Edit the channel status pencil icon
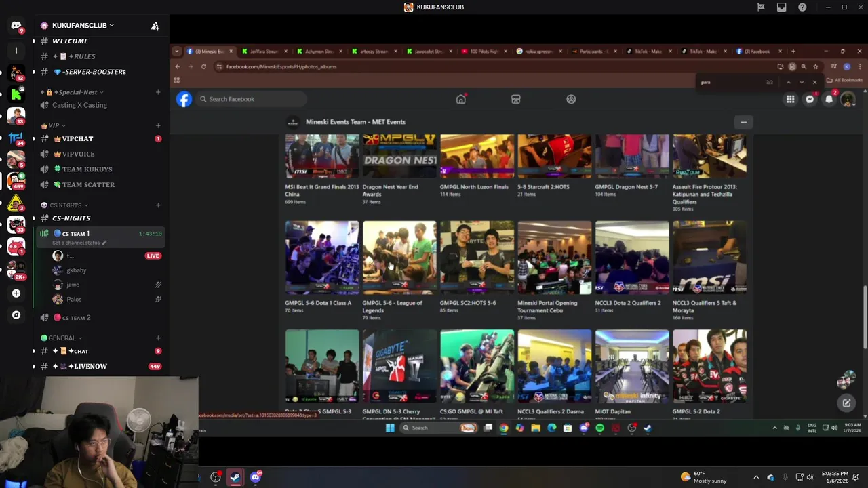Image resolution: width=868 pixels, height=488 pixels. [x=104, y=243]
